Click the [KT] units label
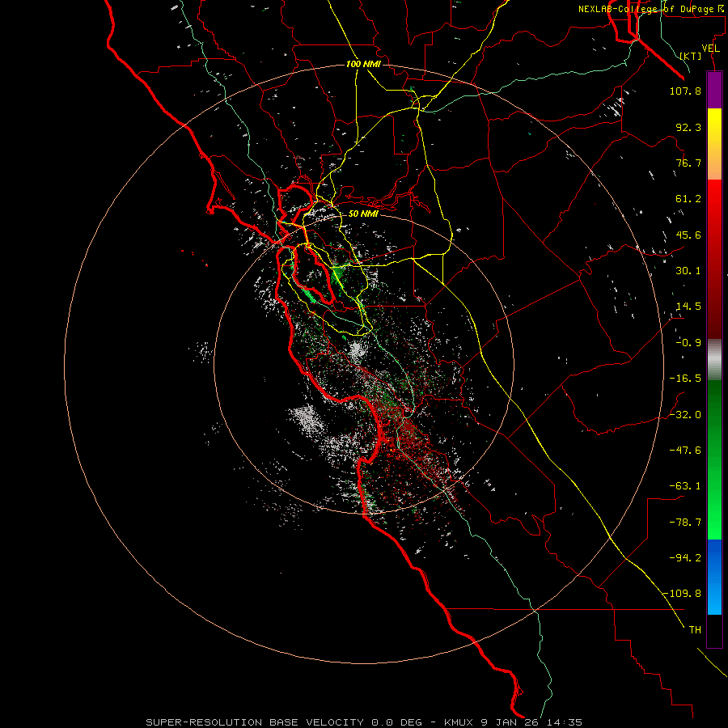This screenshot has width=728, height=728. click(691, 56)
